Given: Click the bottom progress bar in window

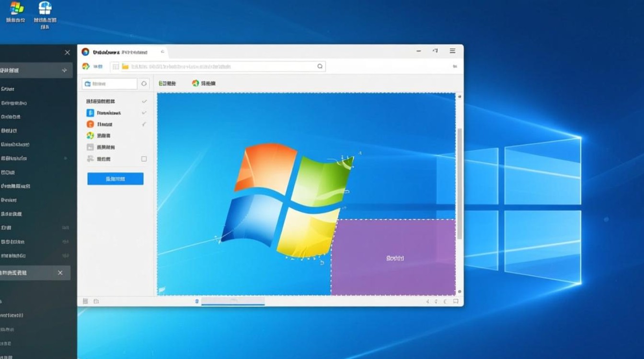Looking at the screenshot, I should (233, 302).
